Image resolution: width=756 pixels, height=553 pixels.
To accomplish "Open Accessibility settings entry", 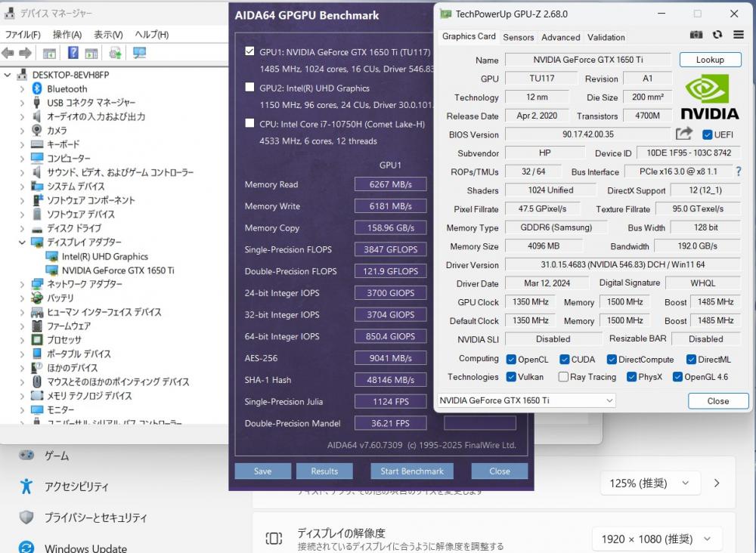I will tap(64, 487).
